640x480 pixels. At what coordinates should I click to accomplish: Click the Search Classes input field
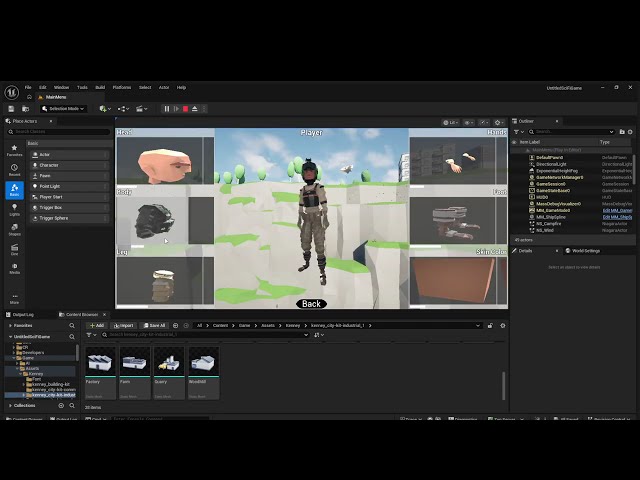[59, 132]
